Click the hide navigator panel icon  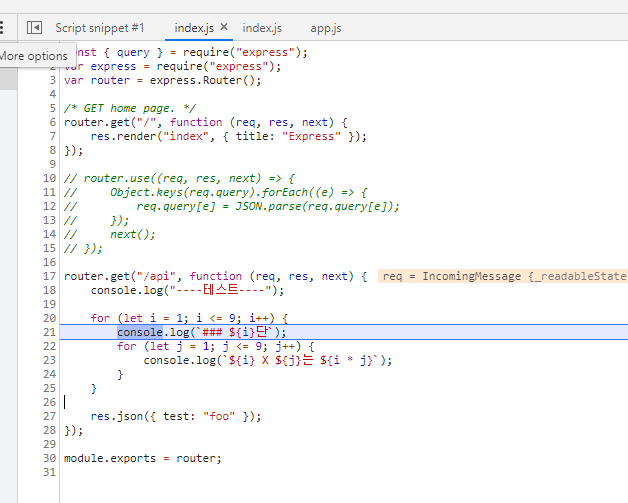click(35, 28)
